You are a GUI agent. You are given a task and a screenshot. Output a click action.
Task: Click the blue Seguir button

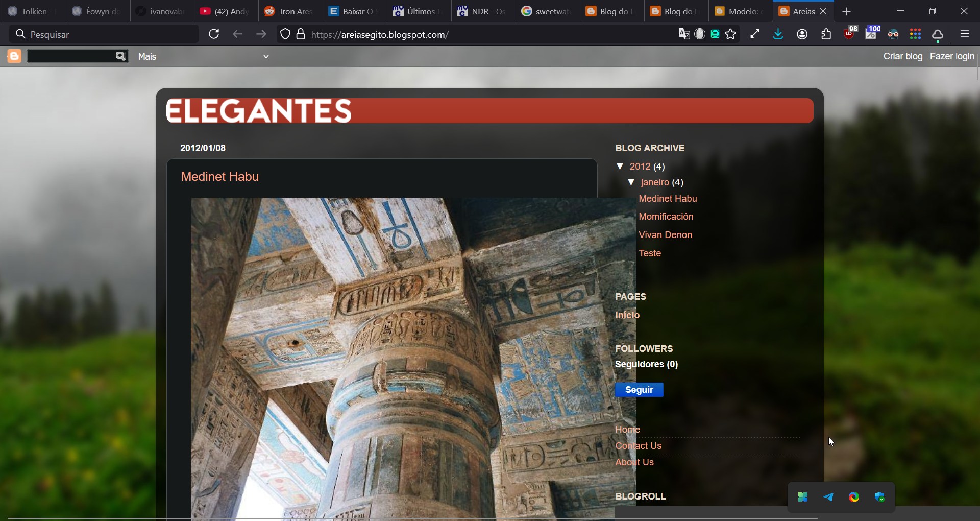639,390
